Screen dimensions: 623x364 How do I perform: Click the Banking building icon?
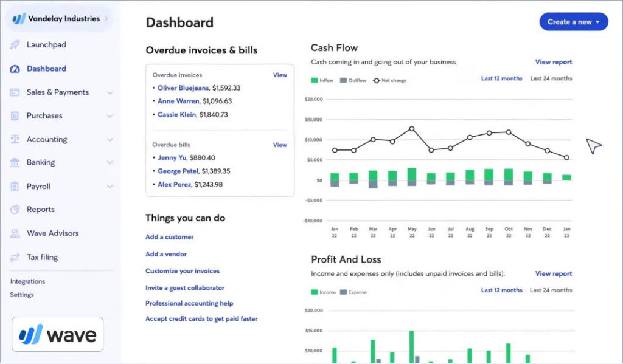(15, 163)
